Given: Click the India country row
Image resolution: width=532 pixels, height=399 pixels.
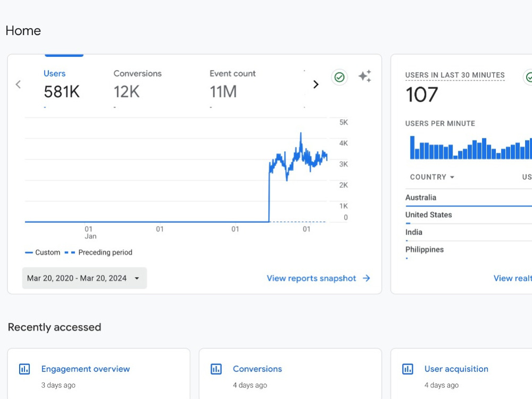Looking at the screenshot, I should tap(469, 232).
